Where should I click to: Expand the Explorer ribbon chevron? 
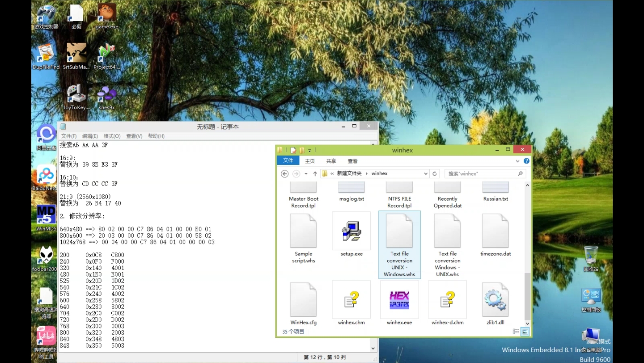[517, 161]
